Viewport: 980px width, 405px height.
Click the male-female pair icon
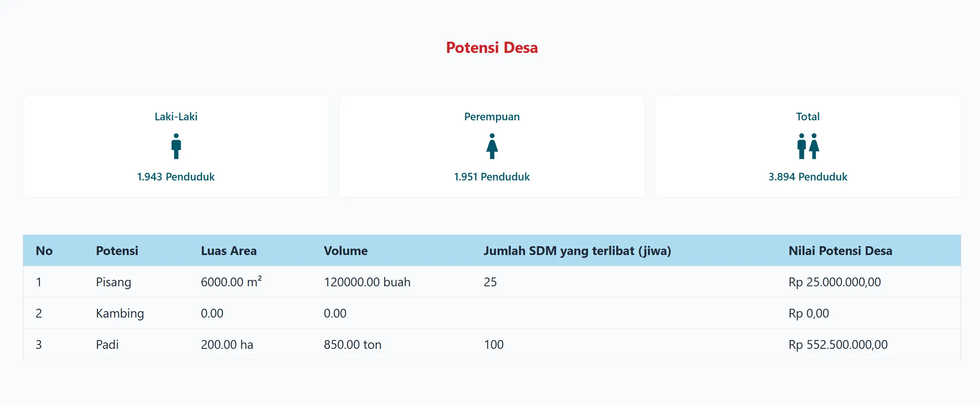point(808,146)
